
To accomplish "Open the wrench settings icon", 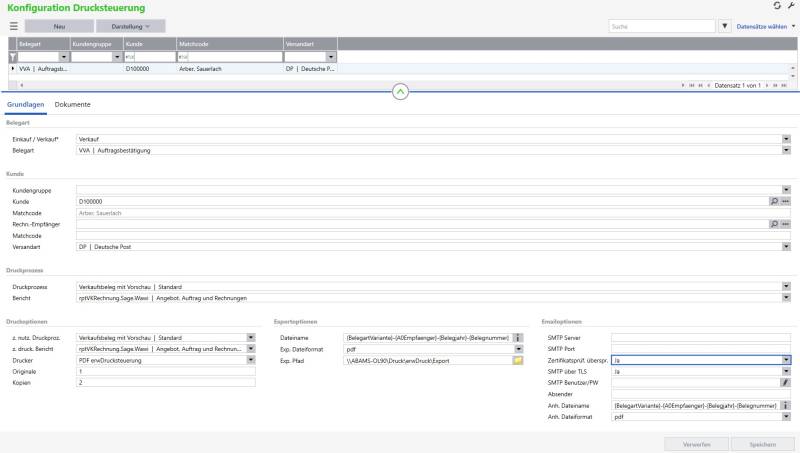I will [790, 6].
